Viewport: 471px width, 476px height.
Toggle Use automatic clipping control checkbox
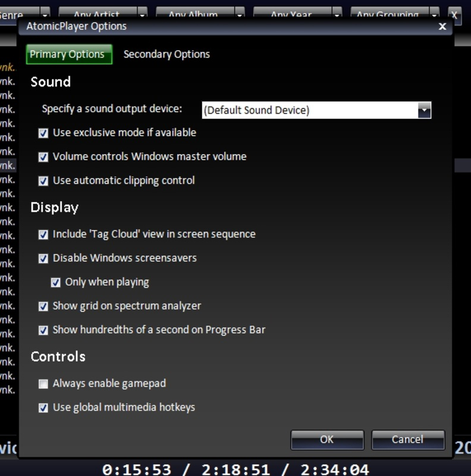[43, 181]
